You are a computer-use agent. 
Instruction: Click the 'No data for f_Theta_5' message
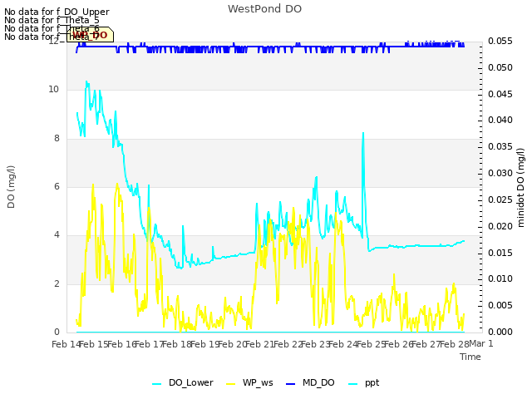pyautogui.click(x=52, y=20)
